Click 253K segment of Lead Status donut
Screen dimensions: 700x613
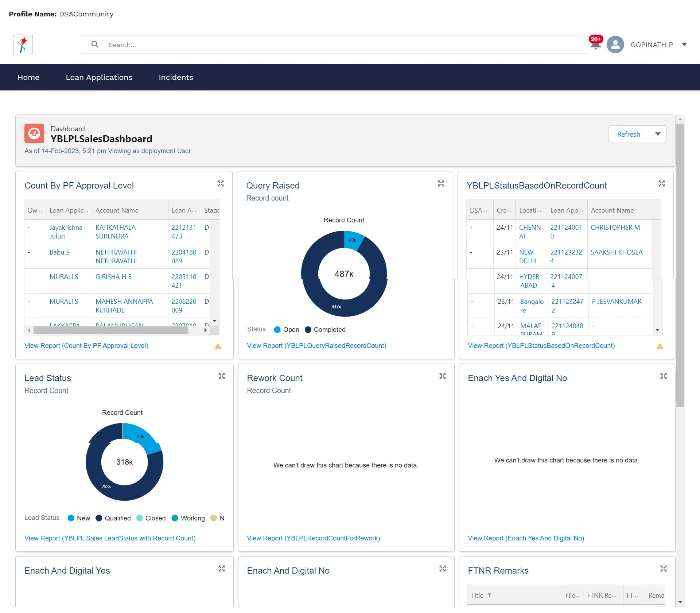click(106, 487)
